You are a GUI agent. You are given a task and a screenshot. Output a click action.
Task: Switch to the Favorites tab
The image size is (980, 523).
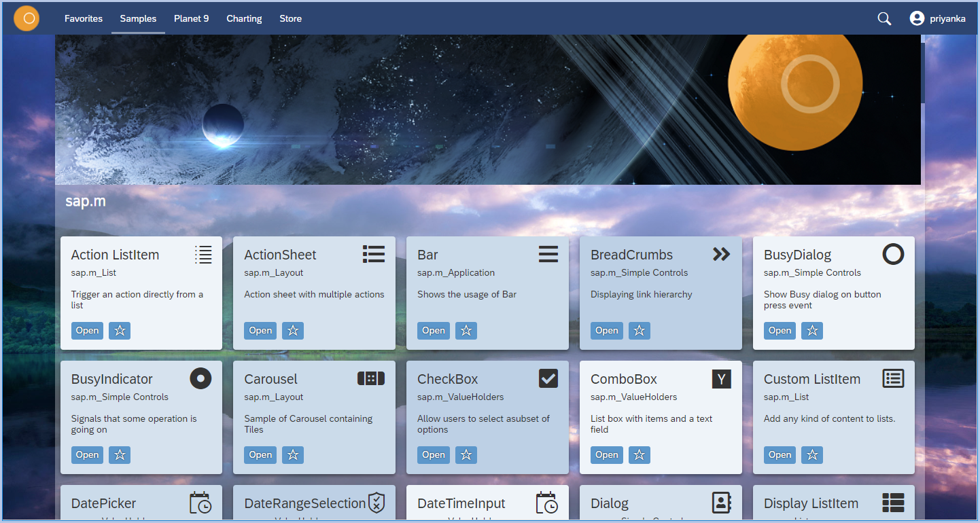click(83, 18)
